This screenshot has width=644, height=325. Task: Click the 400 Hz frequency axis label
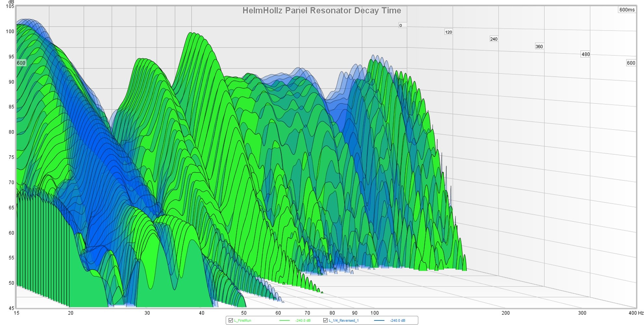636,313
